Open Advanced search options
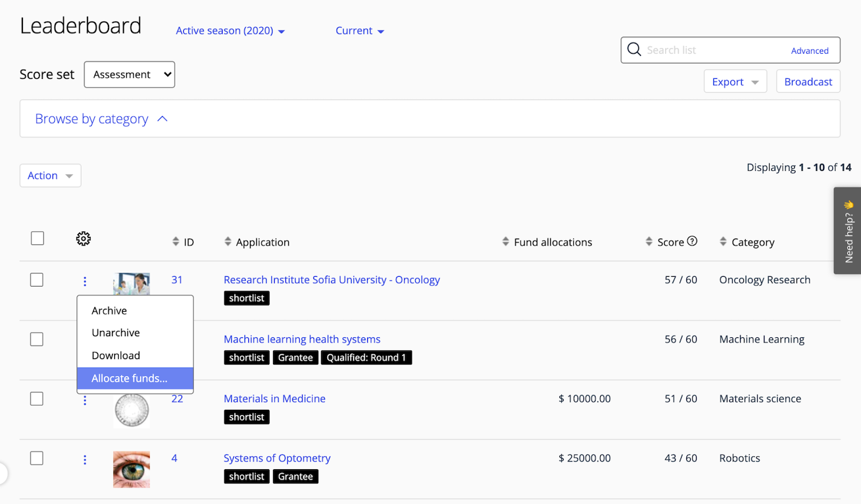Screen dimensions: 861x504 click(810, 50)
